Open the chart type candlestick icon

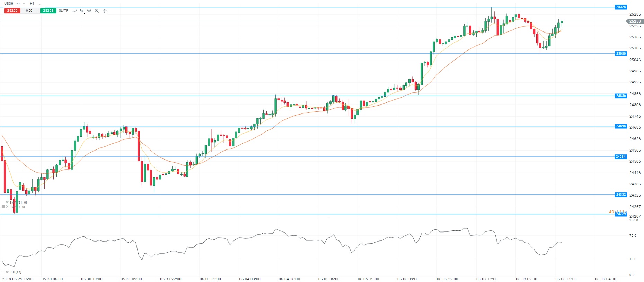pyautogui.click(x=82, y=11)
